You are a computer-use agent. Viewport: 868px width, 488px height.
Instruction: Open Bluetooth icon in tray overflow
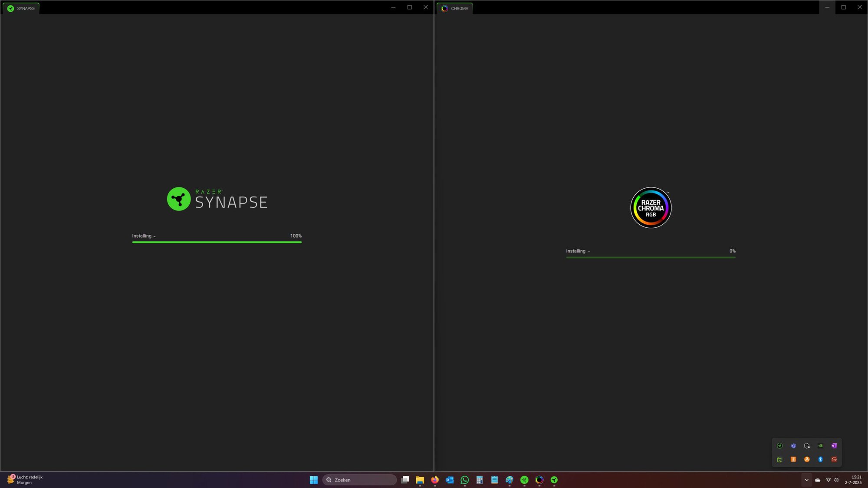click(820, 459)
